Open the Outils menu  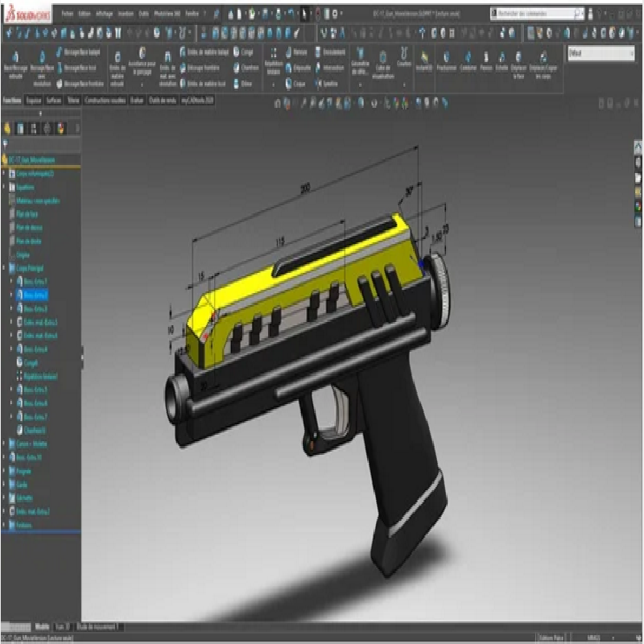pyautogui.click(x=143, y=14)
